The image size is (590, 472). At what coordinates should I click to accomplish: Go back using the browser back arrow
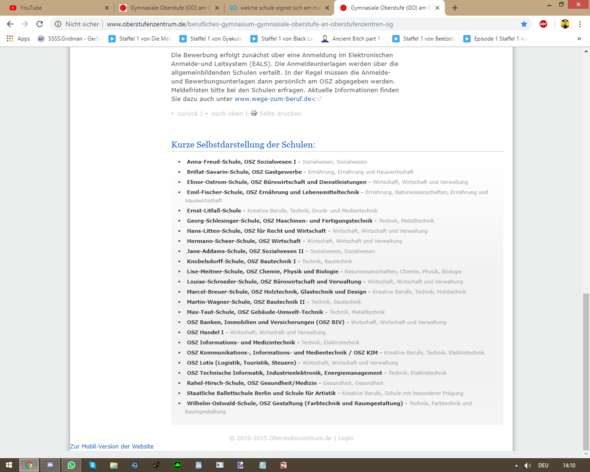[10, 24]
